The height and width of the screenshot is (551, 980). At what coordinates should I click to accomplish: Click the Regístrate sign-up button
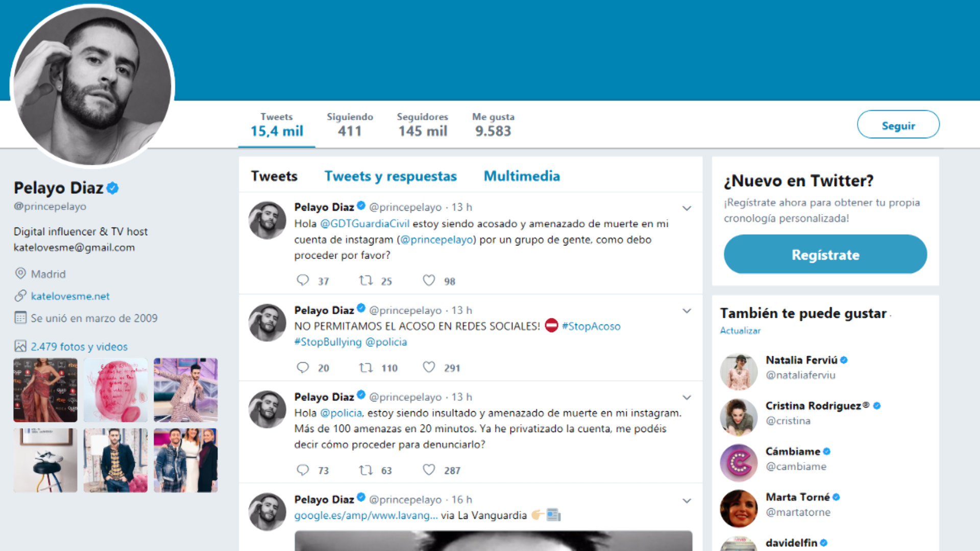(x=825, y=254)
